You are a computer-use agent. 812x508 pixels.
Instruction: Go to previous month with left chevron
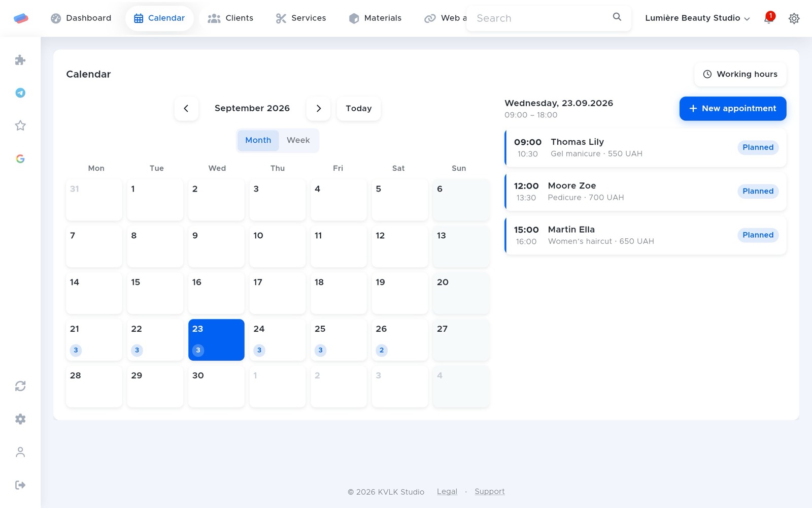tap(186, 108)
